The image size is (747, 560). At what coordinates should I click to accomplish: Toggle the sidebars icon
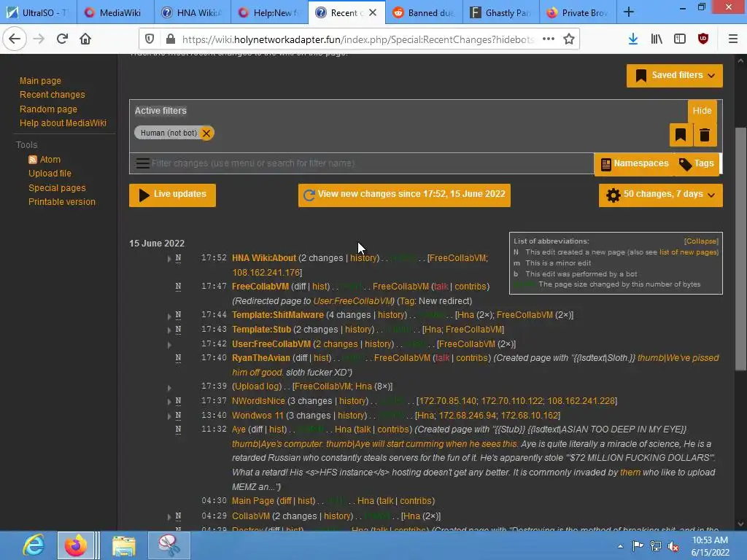pos(680,39)
